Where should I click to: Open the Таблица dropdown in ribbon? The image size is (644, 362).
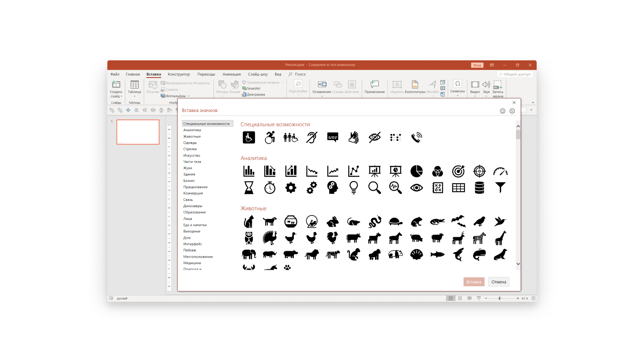pyautogui.click(x=134, y=96)
